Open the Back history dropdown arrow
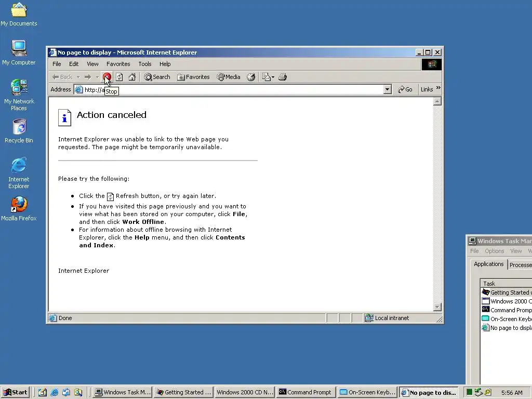The image size is (532, 399). (78, 77)
